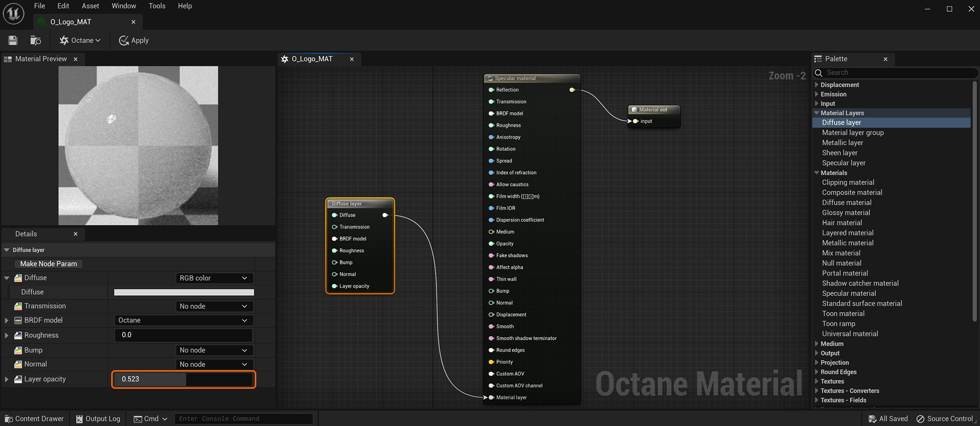The height and width of the screenshot is (426, 980).
Task: Click the Material out input pin
Action: (x=635, y=121)
